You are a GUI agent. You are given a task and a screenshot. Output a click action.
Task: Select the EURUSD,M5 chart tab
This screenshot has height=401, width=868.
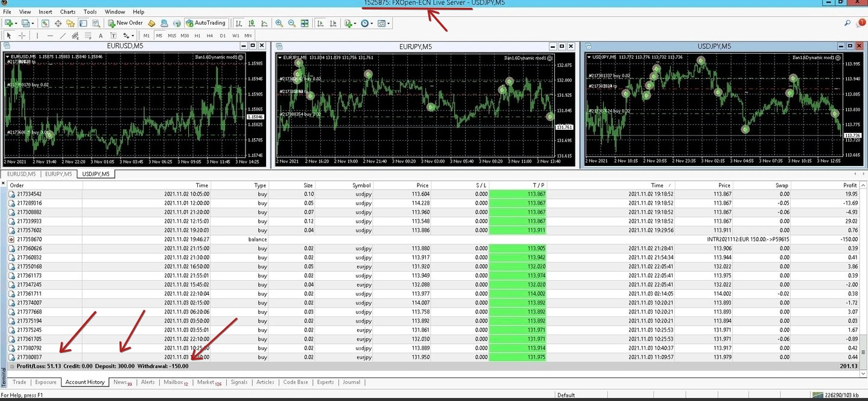(21, 174)
